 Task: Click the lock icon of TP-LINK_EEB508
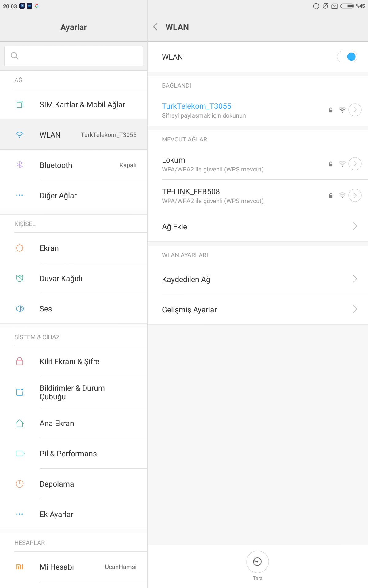tap(331, 195)
